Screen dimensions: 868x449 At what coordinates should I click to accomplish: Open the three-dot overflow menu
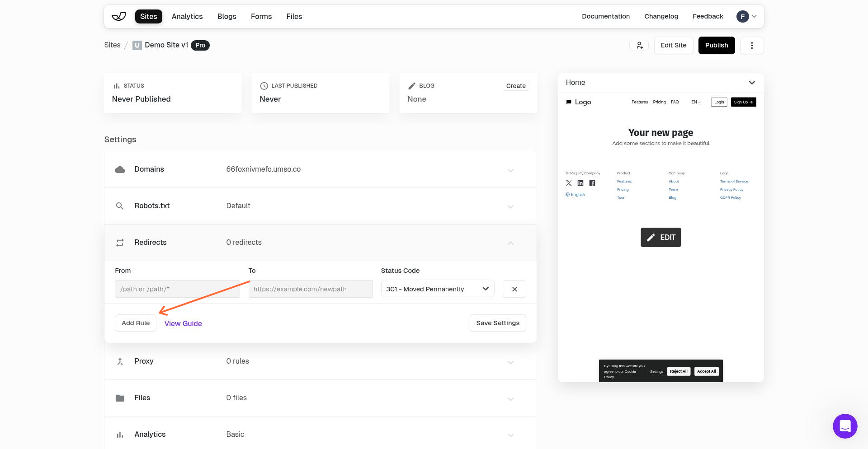(752, 45)
